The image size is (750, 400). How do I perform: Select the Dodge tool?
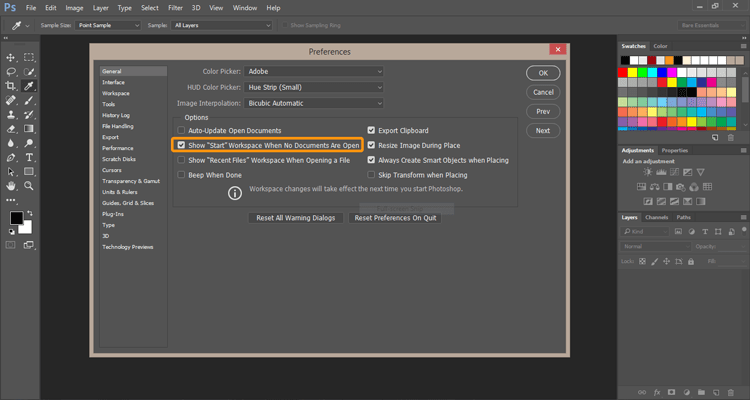pyautogui.click(x=29, y=143)
